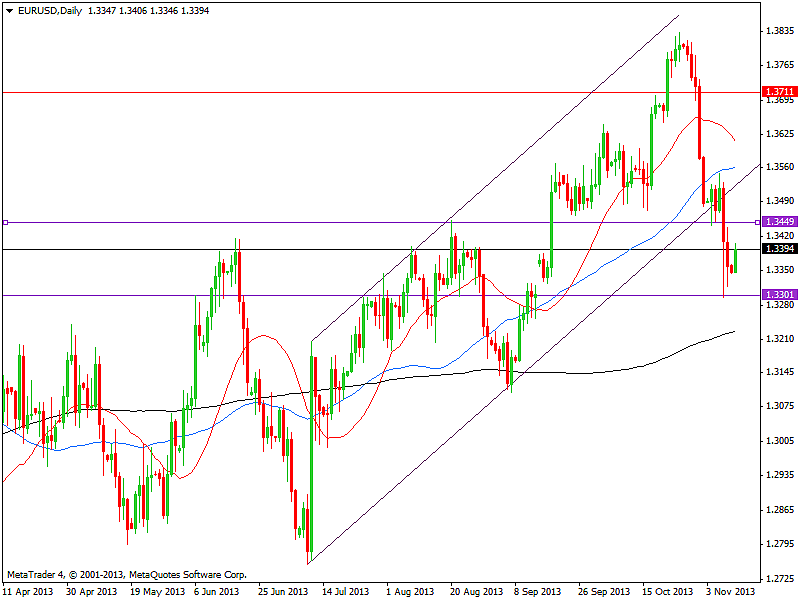800x600 pixels.
Task: Click the 3 Nov 2013 date label
Action: (731, 591)
